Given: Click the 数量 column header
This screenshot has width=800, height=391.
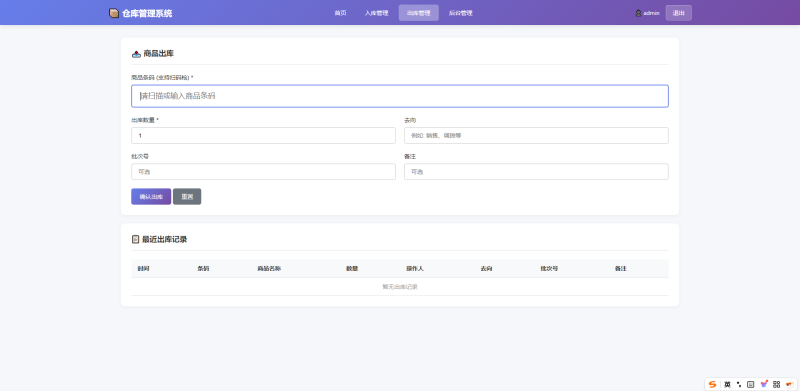Looking at the screenshot, I should click(x=352, y=268).
